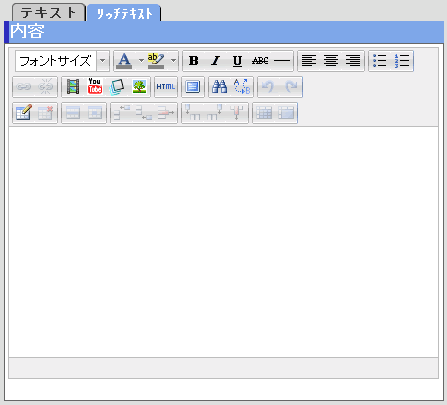Insert a horizontal rule line

[x=282, y=61]
